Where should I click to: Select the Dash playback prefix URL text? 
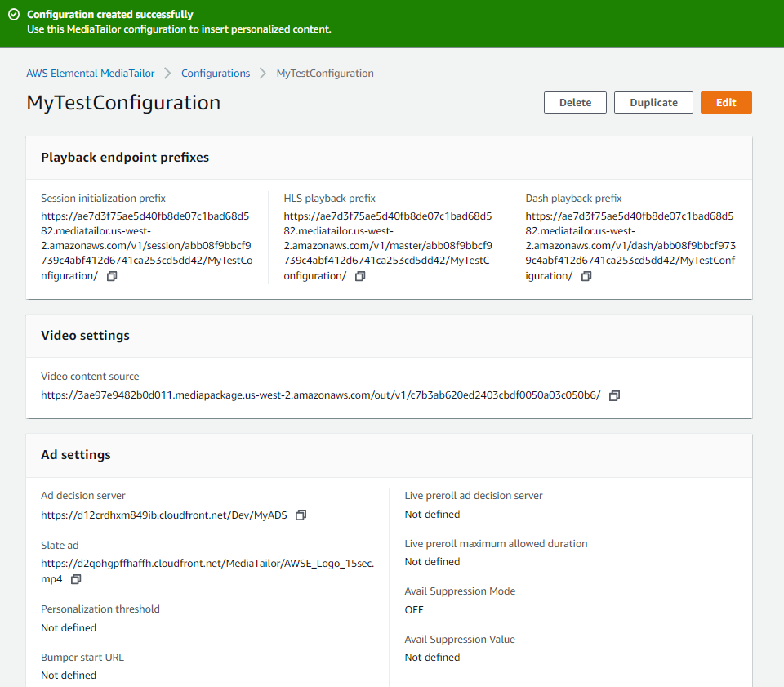coord(630,246)
